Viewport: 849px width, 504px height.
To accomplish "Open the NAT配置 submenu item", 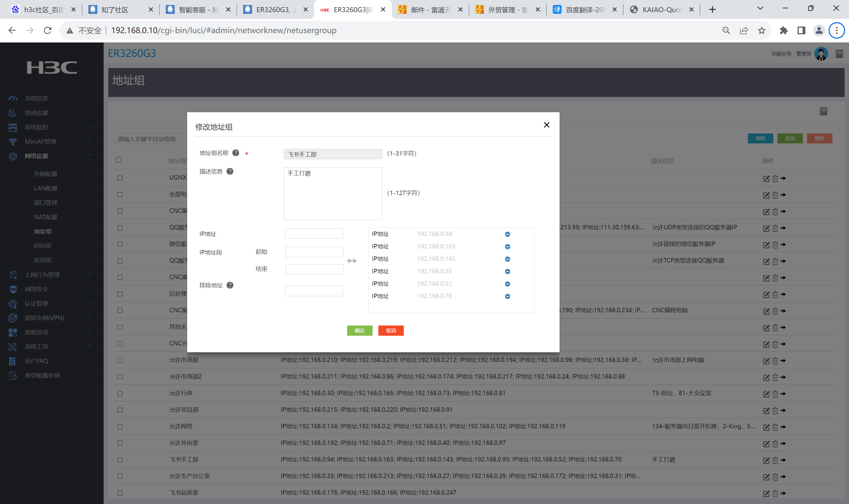I will tap(46, 217).
